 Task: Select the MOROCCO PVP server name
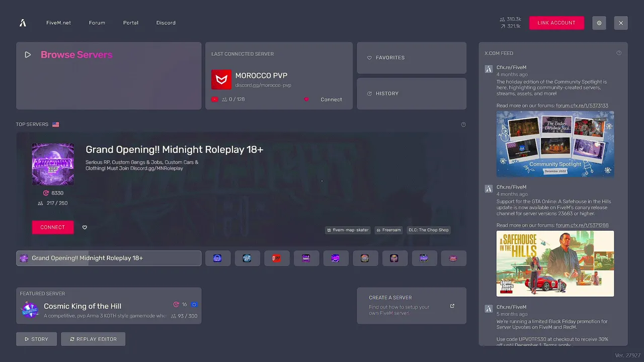(261, 76)
